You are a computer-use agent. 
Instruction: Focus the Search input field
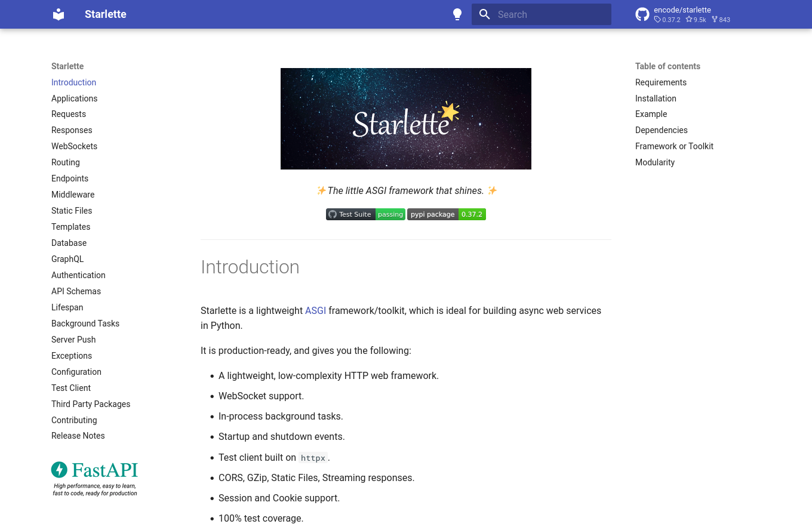pos(542,14)
